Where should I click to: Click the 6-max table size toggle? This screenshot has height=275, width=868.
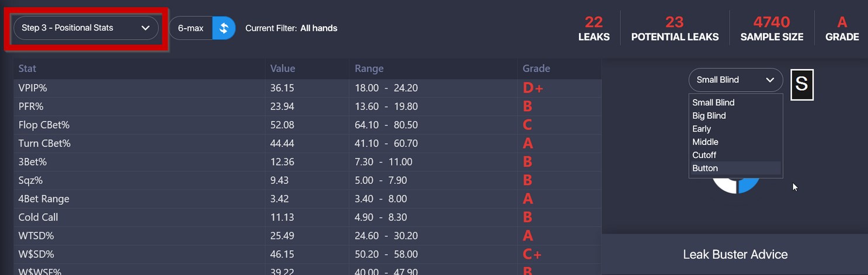(202, 28)
